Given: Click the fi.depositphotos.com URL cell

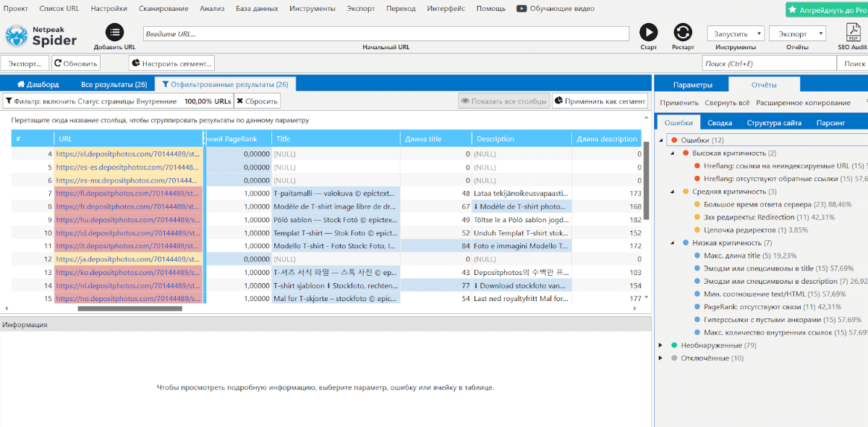Looking at the screenshot, I should (x=129, y=193).
